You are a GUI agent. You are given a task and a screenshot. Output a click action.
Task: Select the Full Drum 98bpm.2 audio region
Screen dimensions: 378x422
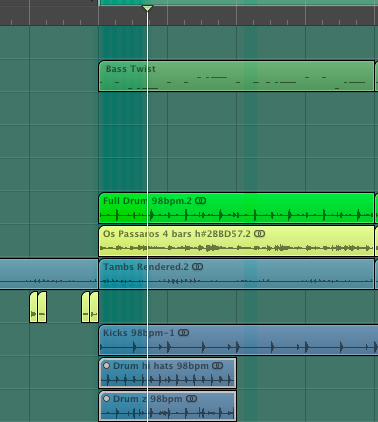click(236, 208)
